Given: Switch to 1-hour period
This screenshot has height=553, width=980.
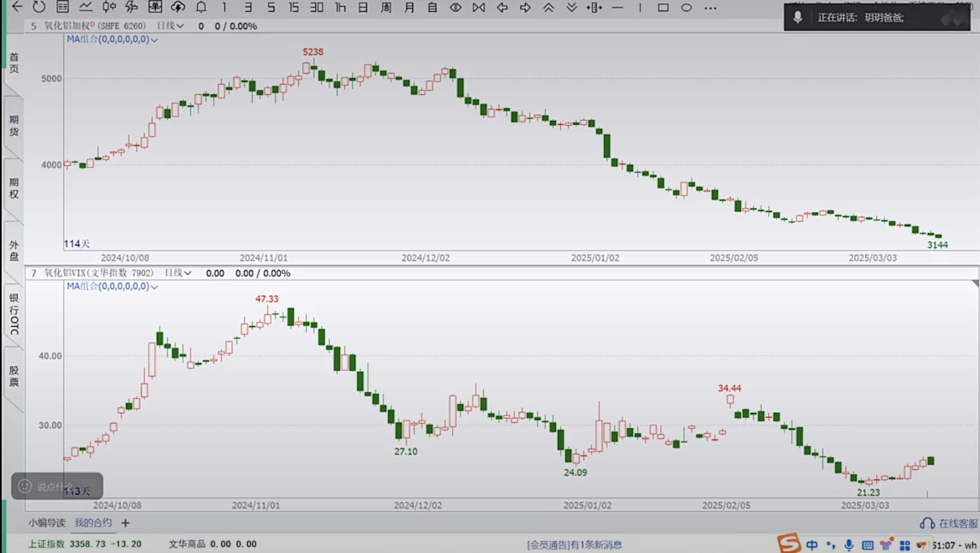Looking at the screenshot, I should pos(341,7).
